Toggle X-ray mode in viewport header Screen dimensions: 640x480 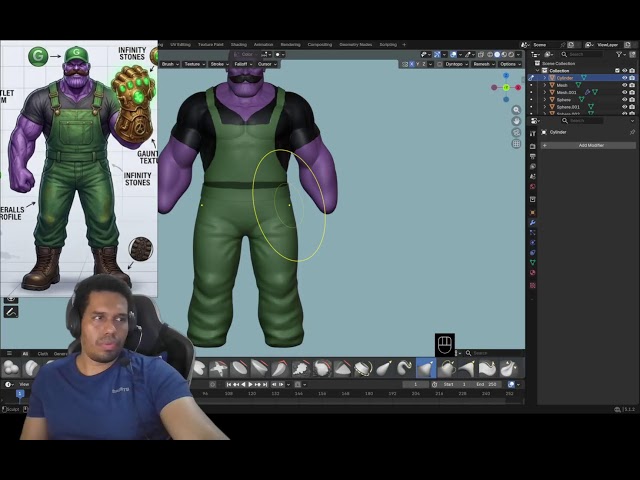click(x=481, y=54)
